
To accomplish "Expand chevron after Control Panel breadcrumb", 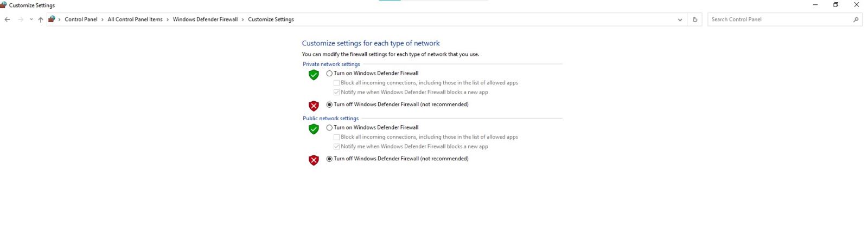I will pyautogui.click(x=103, y=19).
